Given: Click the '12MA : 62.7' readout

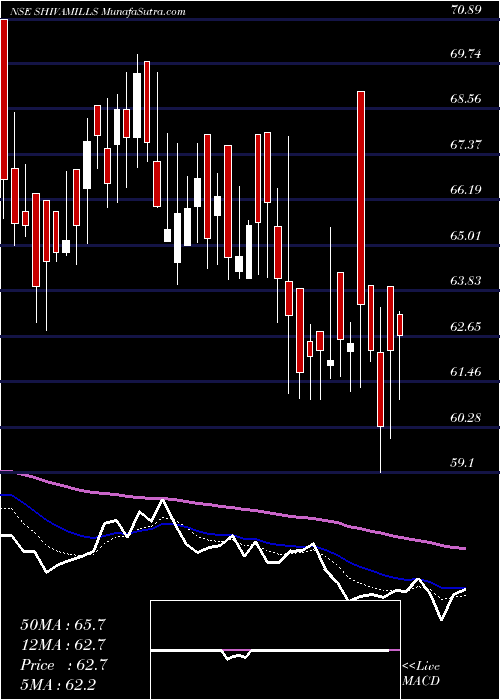Looking at the screenshot, I should coord(63,645).
